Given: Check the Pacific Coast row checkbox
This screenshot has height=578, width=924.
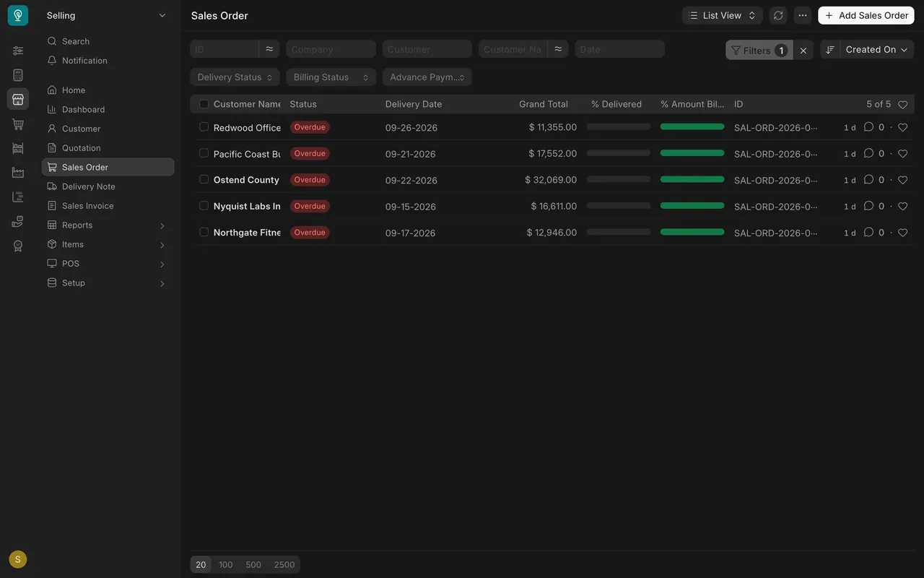Looking at the screenshot, I should [x=204, y=153].
